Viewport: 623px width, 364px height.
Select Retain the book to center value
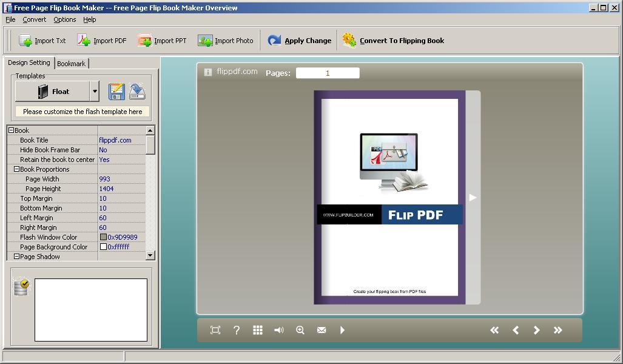point(104,160)
